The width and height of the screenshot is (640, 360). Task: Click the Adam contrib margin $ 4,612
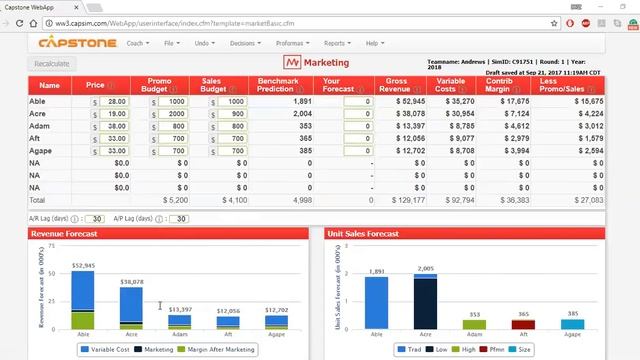(x=516, y=126)
